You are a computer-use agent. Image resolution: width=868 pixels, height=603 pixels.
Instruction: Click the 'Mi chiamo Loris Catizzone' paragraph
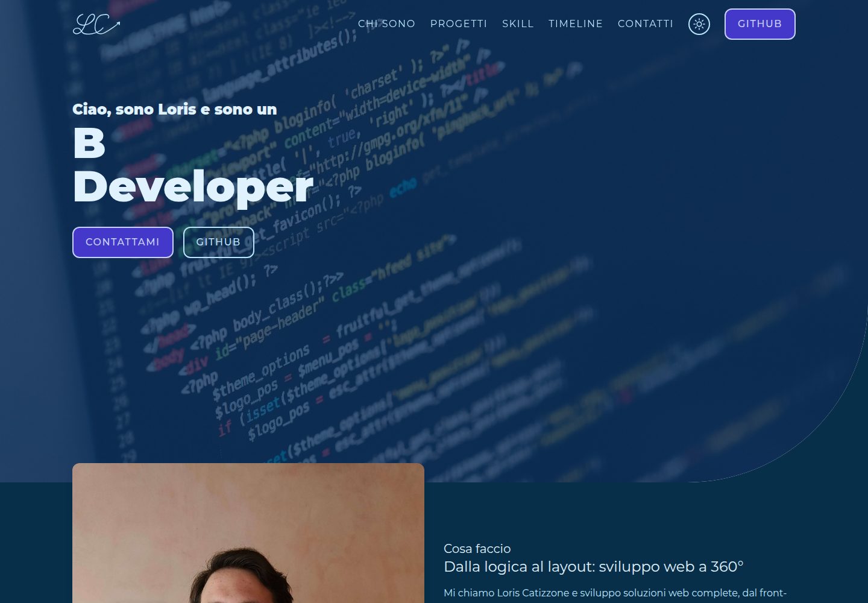click(x=615, y=593)
